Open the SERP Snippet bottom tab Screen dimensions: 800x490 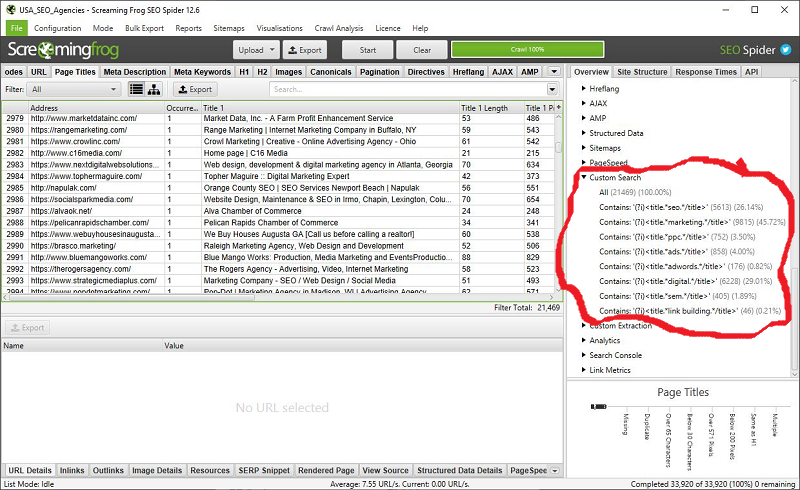[264, 470]
